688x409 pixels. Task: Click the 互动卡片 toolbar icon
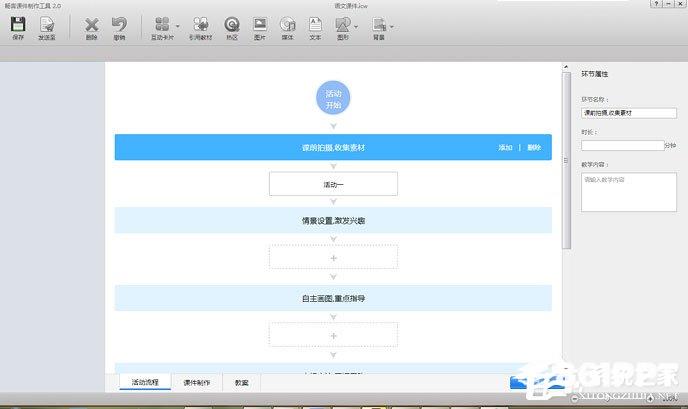tap(162, 25)
